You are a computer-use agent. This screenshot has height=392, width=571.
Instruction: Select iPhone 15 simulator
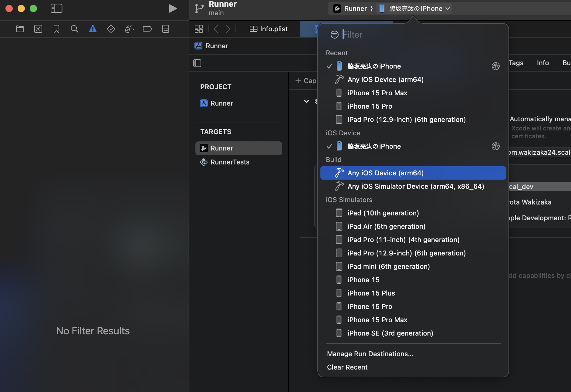tap(413, 280)
